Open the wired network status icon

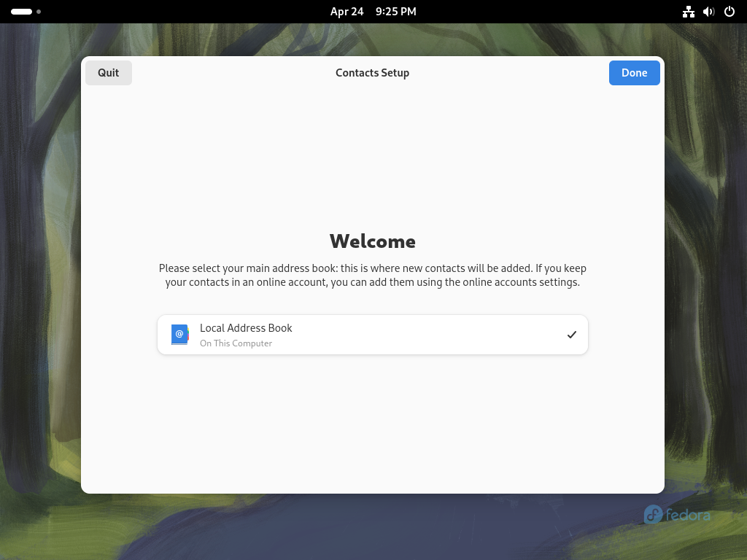click(x=688, y=12)
